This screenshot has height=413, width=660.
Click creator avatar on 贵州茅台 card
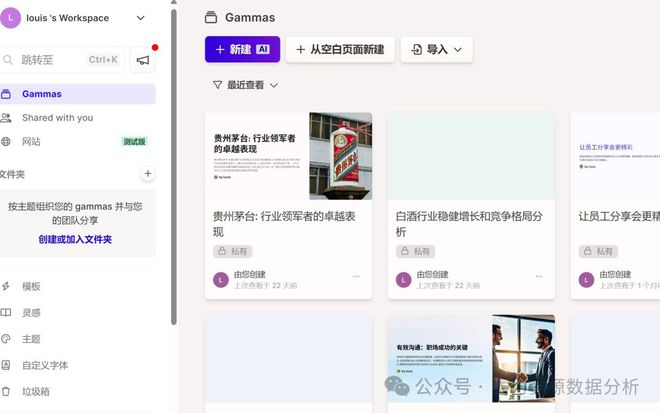tap(221, 280)
